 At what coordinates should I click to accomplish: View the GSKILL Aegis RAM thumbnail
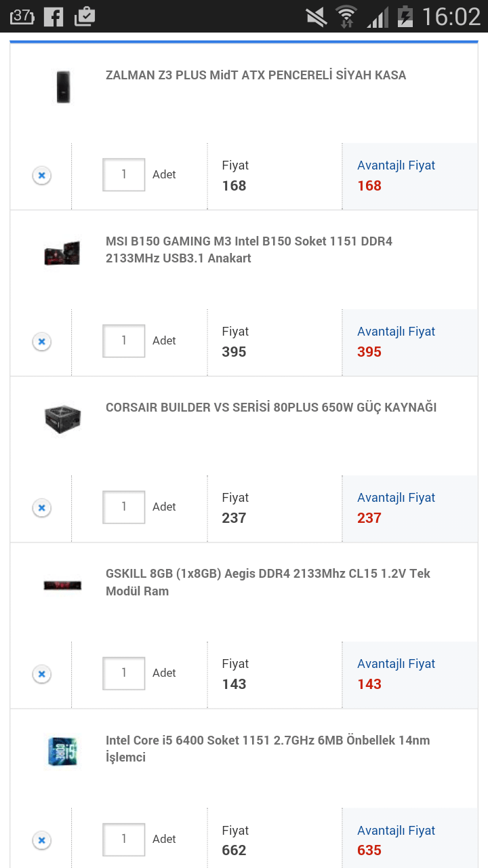tap(62, 584)
